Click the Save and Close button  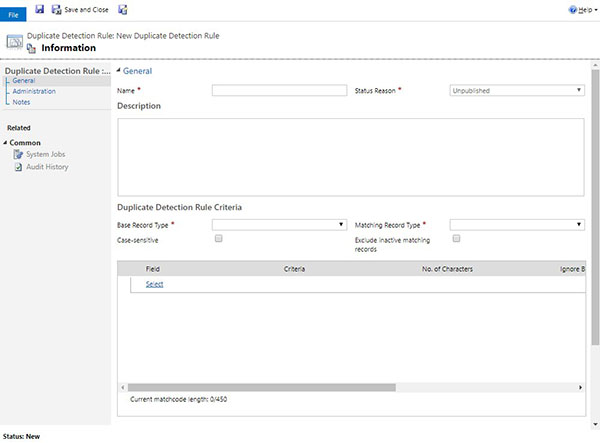pos(80,9)
